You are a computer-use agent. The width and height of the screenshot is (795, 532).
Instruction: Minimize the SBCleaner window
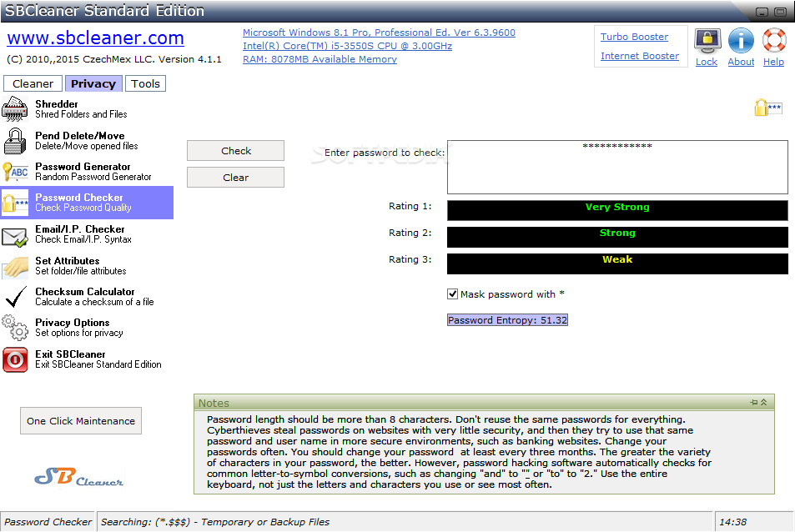[x=762, y=12]
